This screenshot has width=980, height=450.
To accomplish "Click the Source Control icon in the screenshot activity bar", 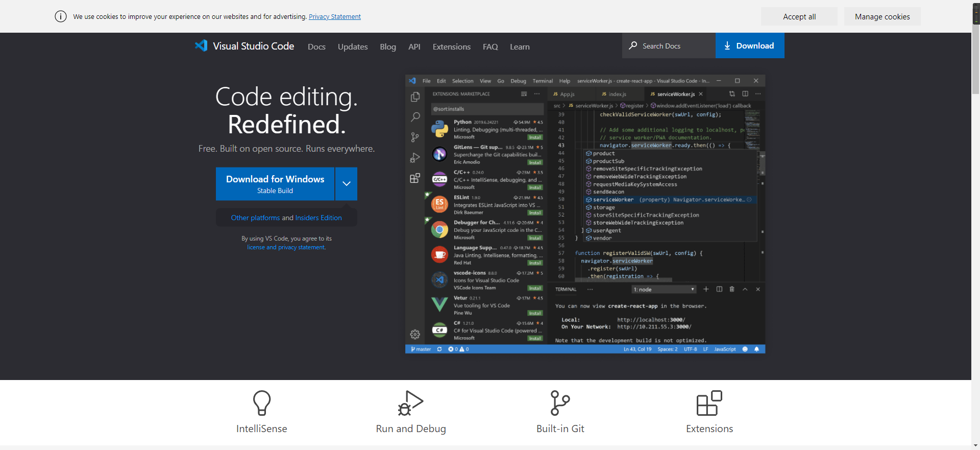I will point(415,137).
